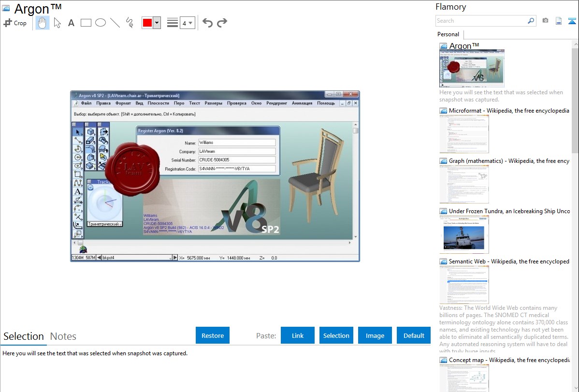Redo the last annotation
Viewport: 579px width, 392px height.
222,23
